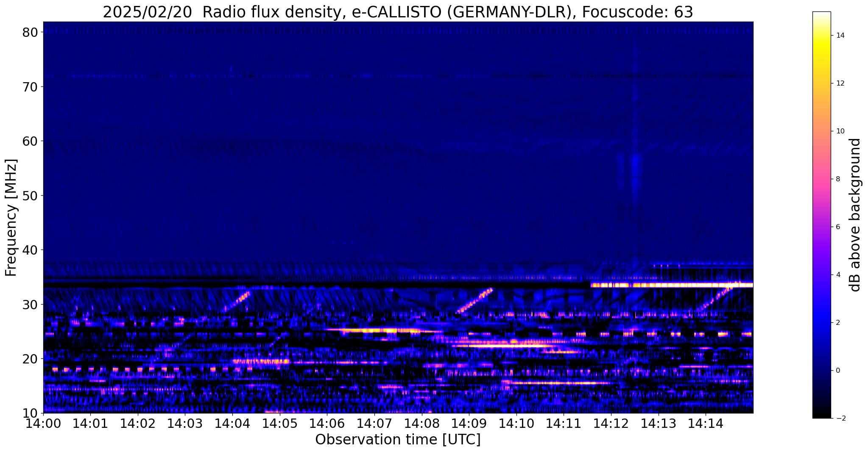Click the 60 MHz frequency tick label
868x452 pixels.
tap(30, 141)
